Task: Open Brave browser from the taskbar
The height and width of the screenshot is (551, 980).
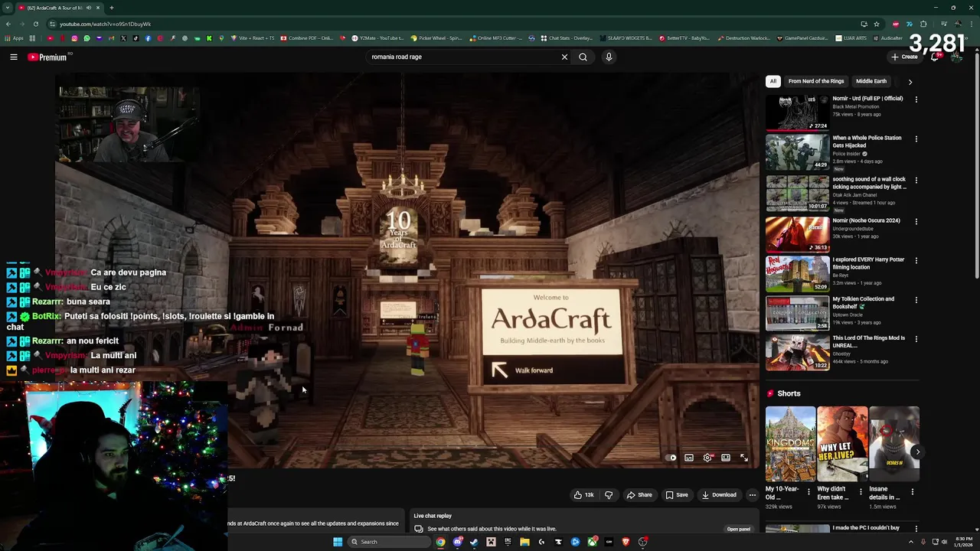Action: (626, 542)
